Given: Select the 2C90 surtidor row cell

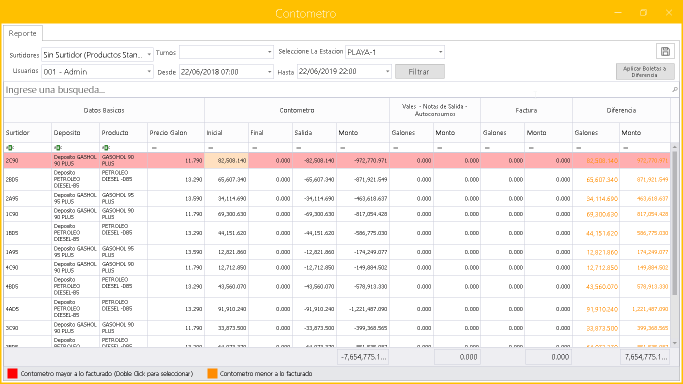Looking at the screenshot, I should click(x=27, y=161).
